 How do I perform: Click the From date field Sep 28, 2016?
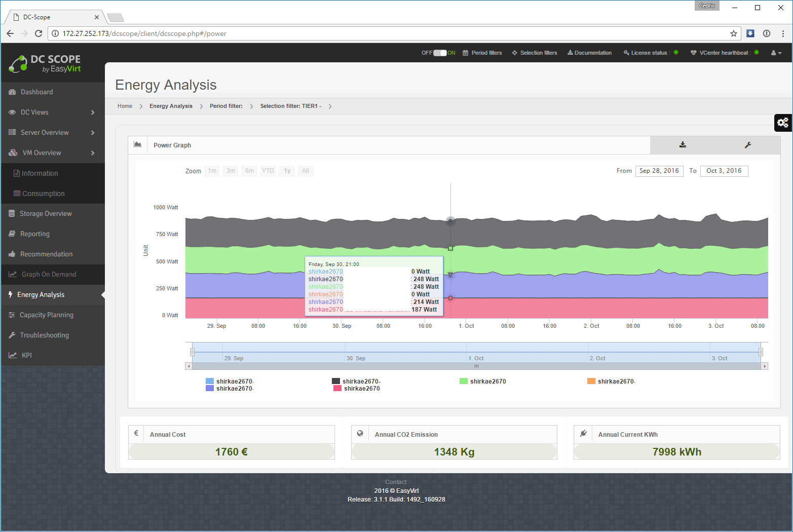tap(659, 171)
